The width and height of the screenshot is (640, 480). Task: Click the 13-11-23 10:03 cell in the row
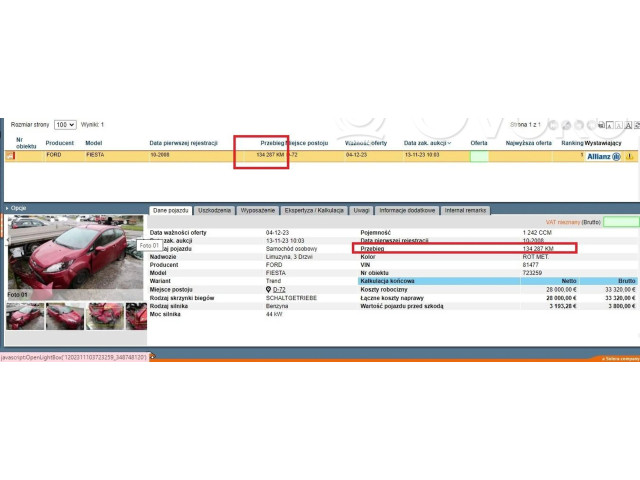[422, 155]
